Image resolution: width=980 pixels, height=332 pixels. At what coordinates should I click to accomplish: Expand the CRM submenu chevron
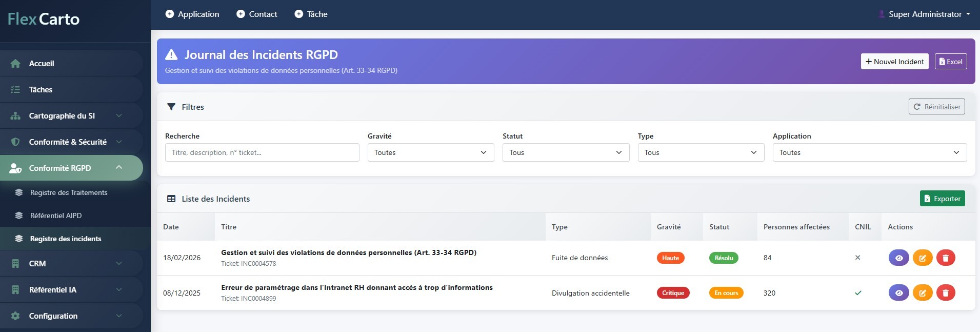tap(119, 264)
